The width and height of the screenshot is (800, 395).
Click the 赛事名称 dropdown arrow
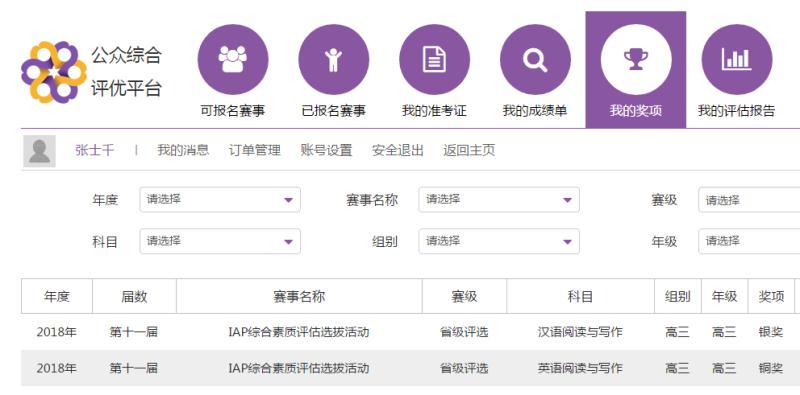pyautogui.click(x=567, y=200)
